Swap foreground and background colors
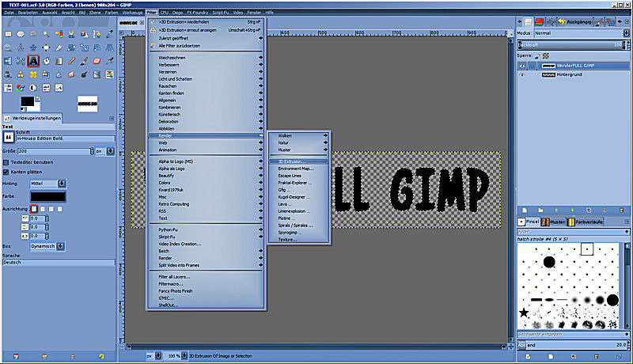The width and height of the screenshot is (633, 364). coord(38,98)
